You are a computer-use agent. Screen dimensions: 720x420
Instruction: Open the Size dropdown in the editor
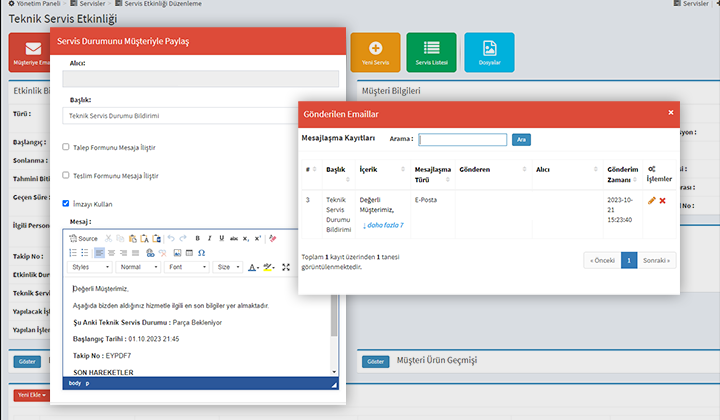click(228, 268)
